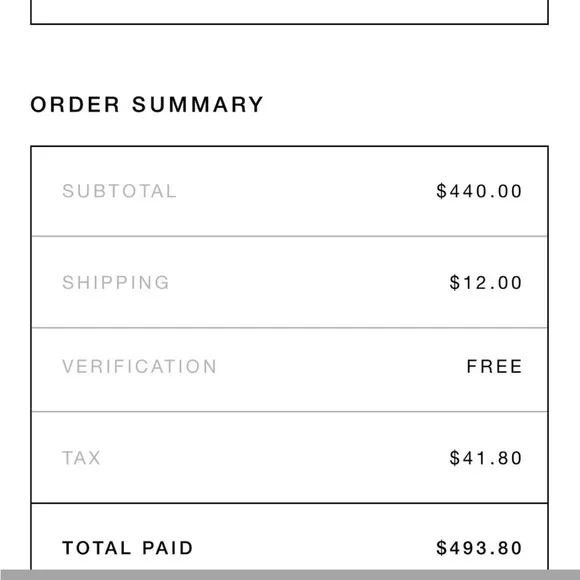The height and width of the screenshot is (580, 580).
Task: Click the $41.80 tax amount
Action: [486, 458]
